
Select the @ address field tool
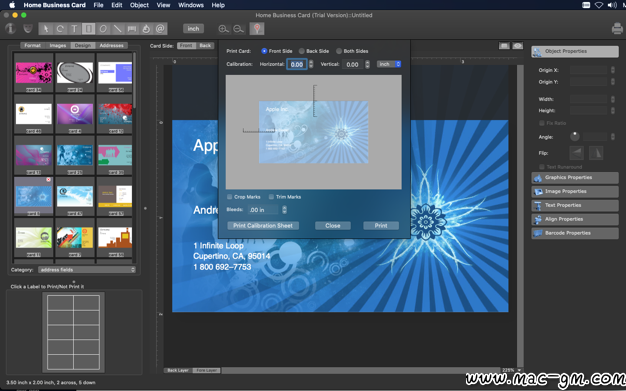pos(160,29)
